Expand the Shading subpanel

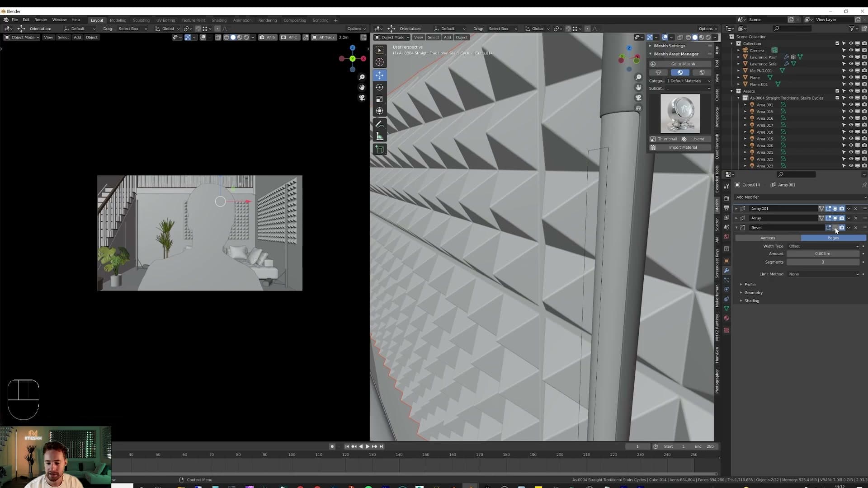pyautogui.click(x=751, y=300)
